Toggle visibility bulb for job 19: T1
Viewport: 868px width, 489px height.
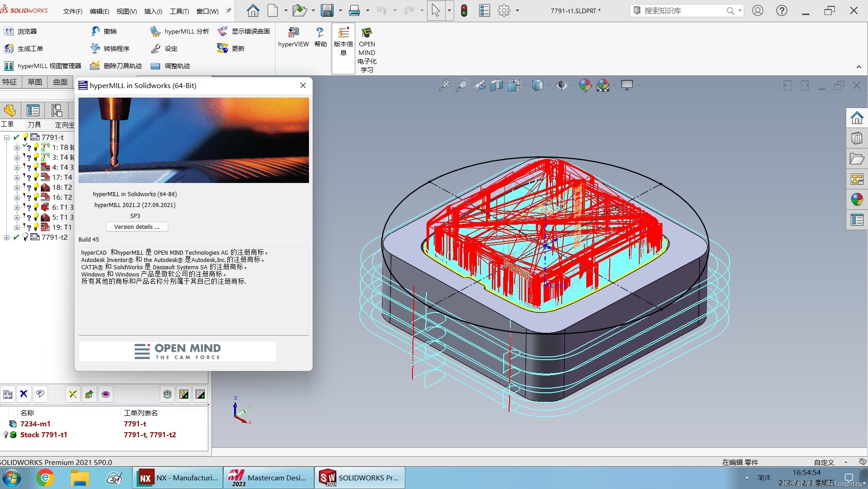[36, 227]
